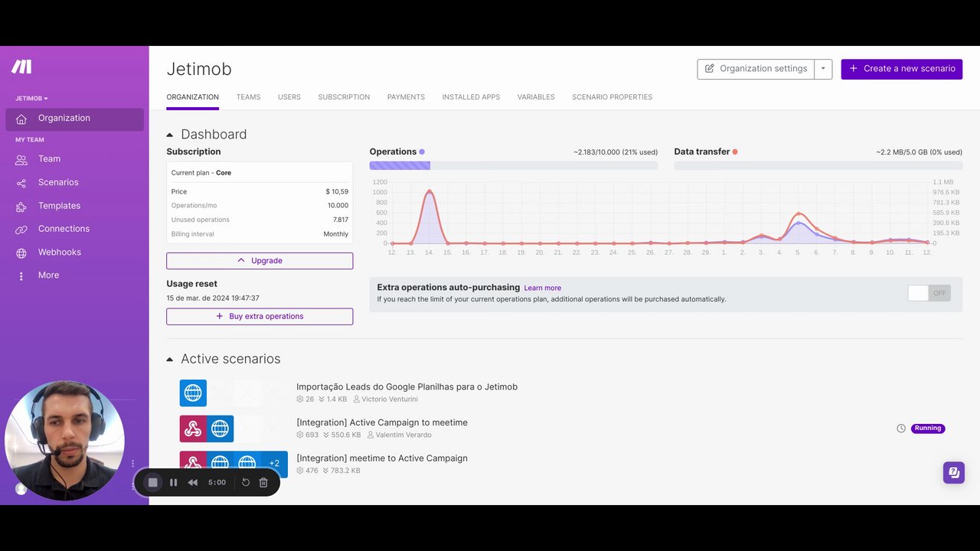Click Organization settings button
Image resolution: width=980 pixels, height=551 pixels.
(x=756, y=69)
